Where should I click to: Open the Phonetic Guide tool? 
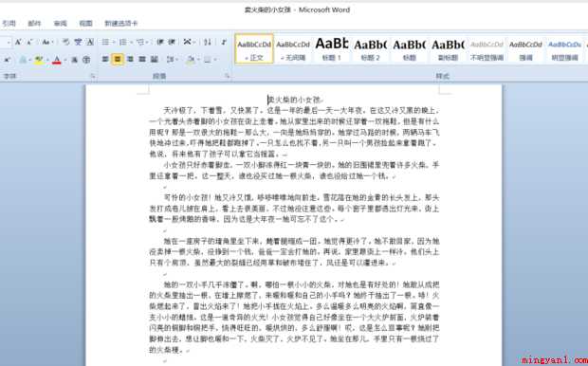point(78,43)
